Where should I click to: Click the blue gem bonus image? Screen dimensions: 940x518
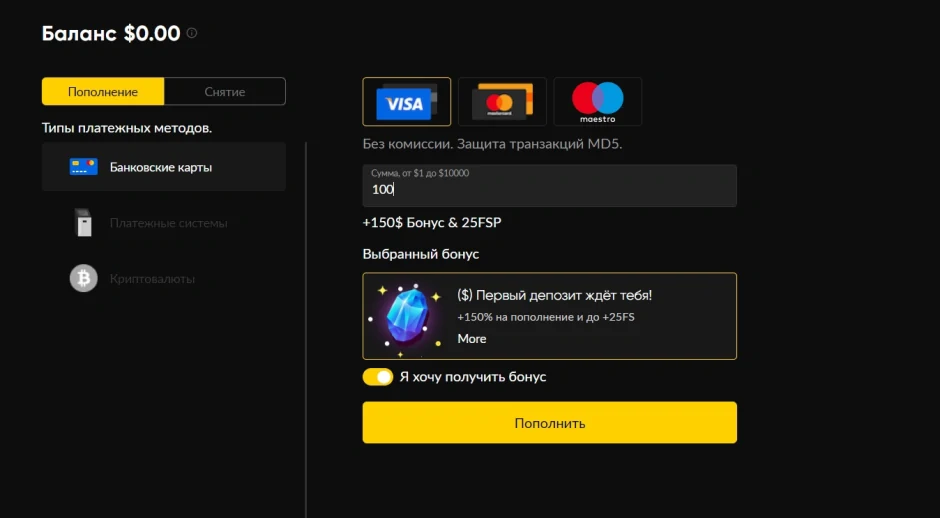[406, 317]
